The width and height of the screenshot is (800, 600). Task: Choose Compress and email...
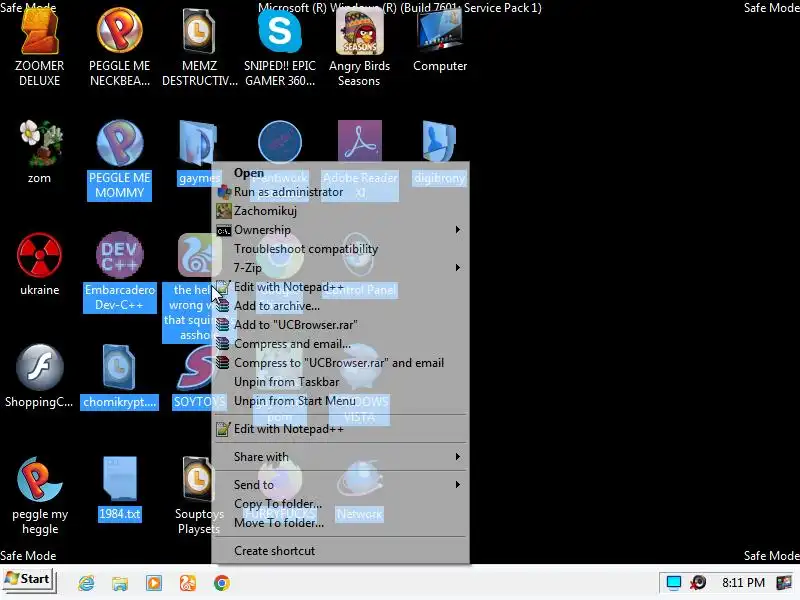[341, 344]
